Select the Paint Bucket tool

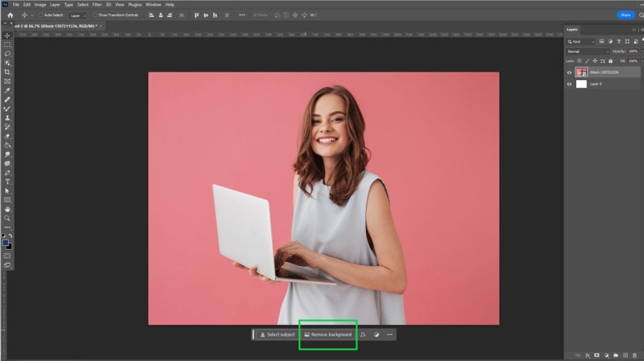[8, 145]
